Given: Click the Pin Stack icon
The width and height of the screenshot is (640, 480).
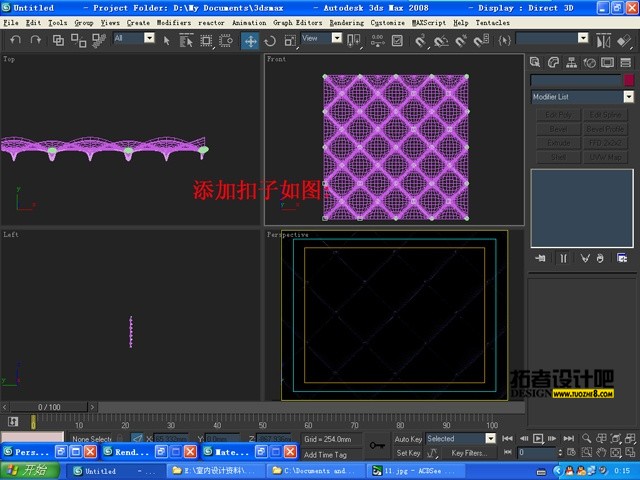Looking at the screenshot, I should coord(540,258).
